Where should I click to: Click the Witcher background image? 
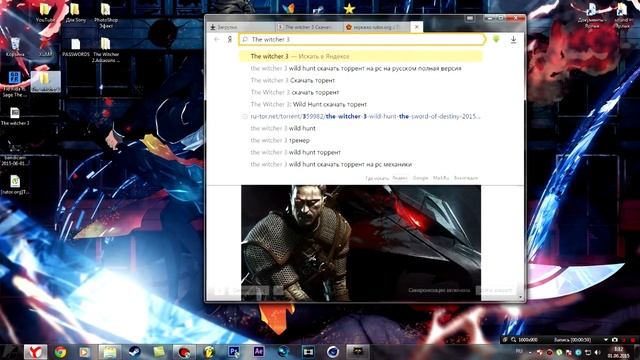pos(361,243)
